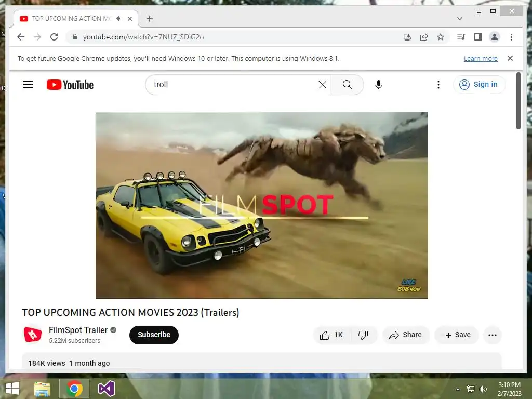Mute the tab via speaker icon
Image resolution: width=532 pixels, height=399 pixels.
119,19
